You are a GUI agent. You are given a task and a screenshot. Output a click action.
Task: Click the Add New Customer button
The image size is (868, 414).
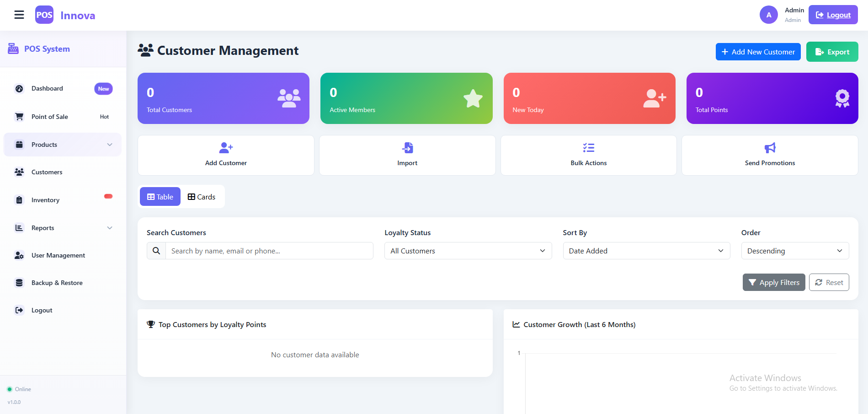coord(758,52)
